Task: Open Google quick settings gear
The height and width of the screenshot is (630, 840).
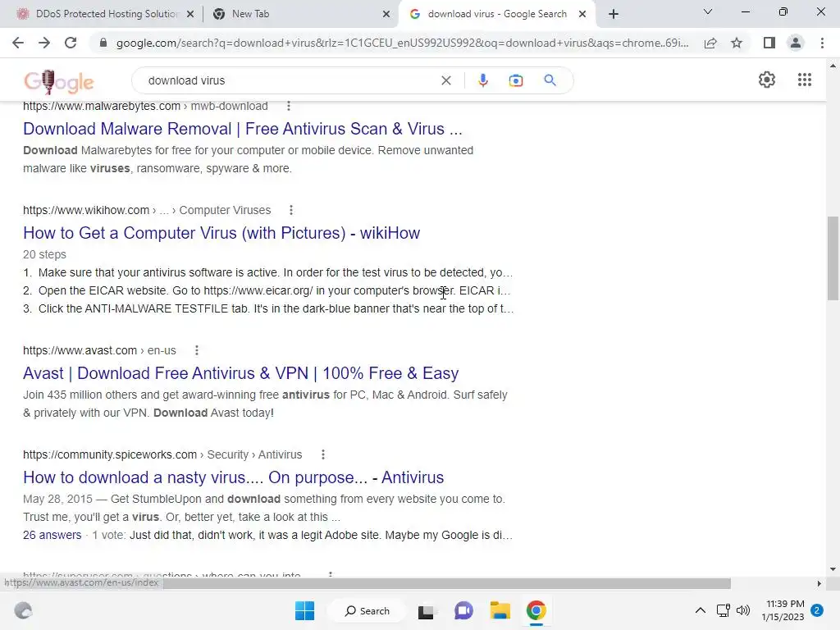Action: pos(767,80)
